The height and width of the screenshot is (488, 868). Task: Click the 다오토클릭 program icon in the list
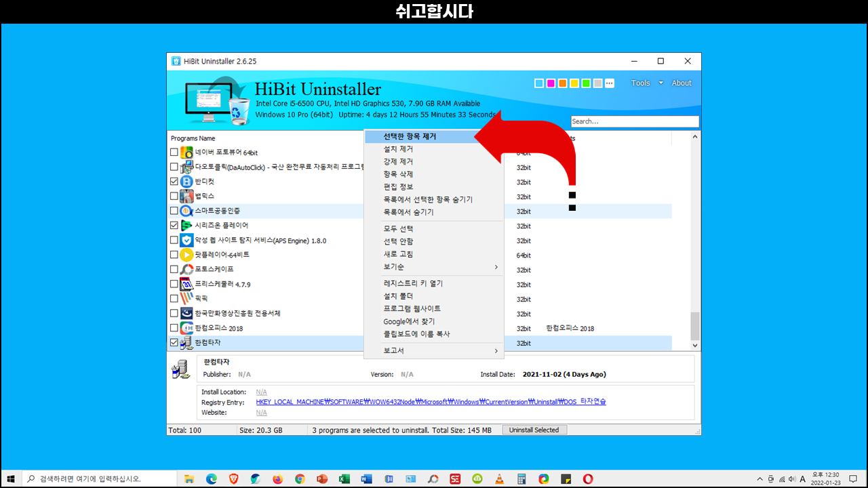(186, 167)
